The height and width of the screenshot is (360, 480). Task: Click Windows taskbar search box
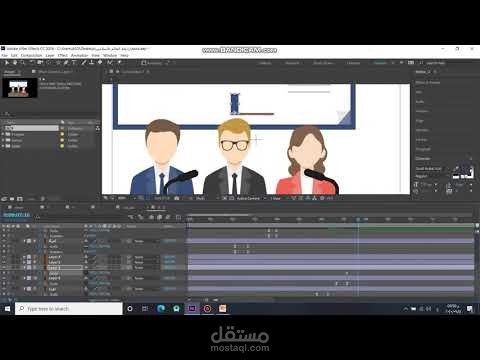[x=69, y=309]
